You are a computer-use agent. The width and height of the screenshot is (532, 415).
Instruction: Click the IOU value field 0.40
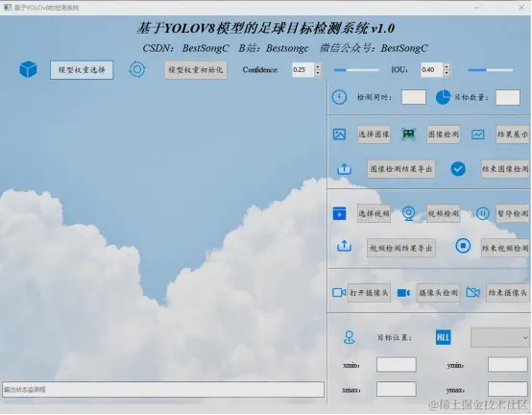[x=432, y=69]
